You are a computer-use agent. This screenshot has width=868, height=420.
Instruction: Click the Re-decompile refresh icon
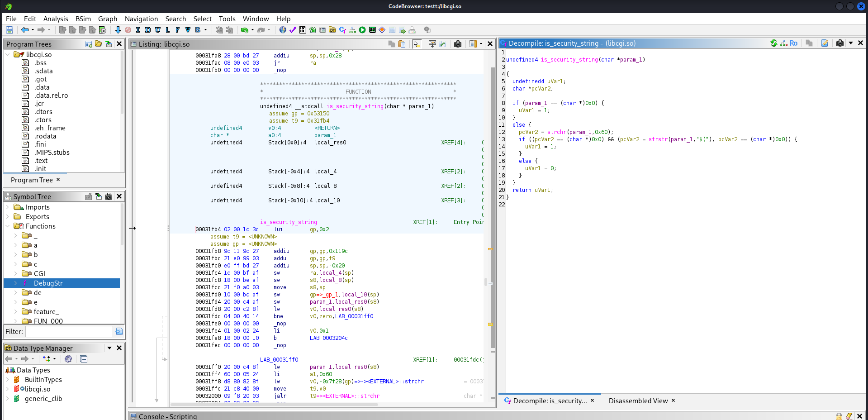tap(774, 43)
